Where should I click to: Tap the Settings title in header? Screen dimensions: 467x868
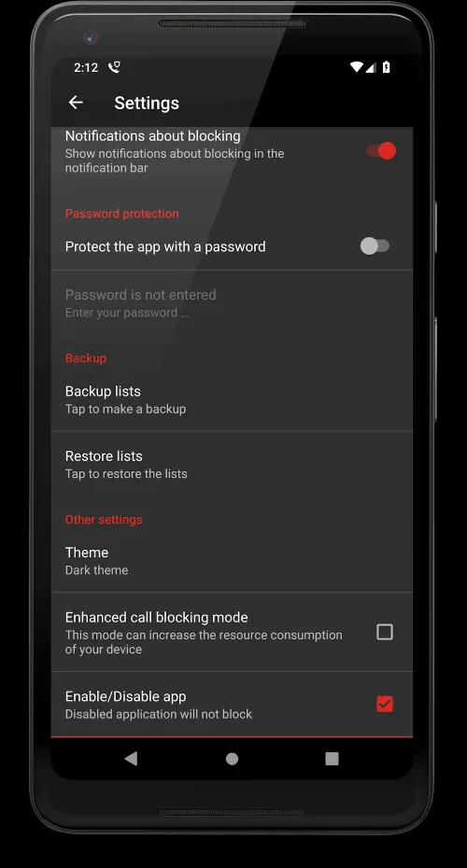point(147,103)
